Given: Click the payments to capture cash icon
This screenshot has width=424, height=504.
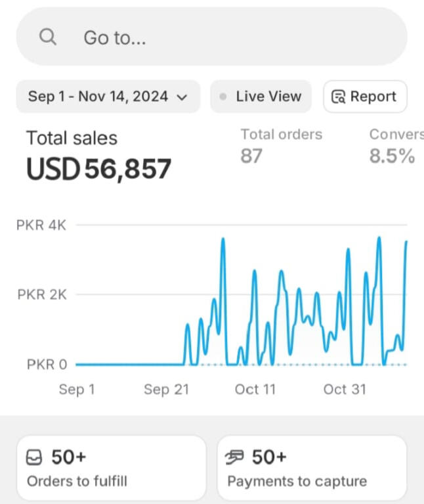Looking at the screenshot, I should [x=234, y=457].
